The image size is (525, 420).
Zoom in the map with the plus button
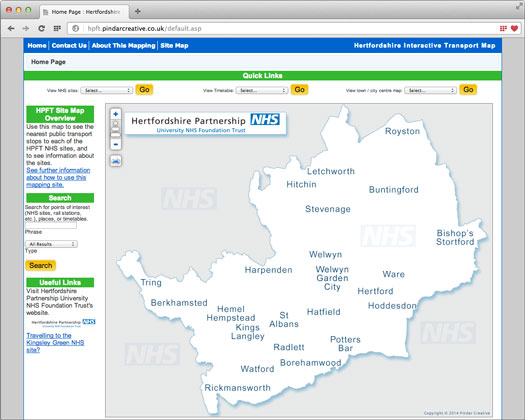[116, 114]
